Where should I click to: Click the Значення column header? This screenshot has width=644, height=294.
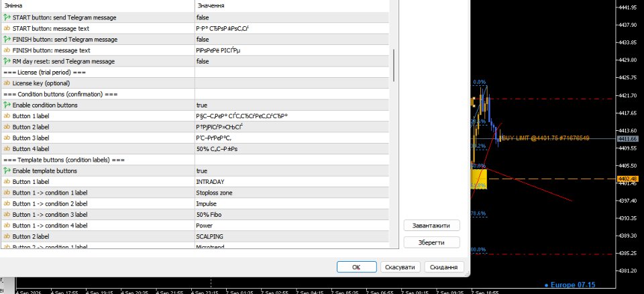292,6
